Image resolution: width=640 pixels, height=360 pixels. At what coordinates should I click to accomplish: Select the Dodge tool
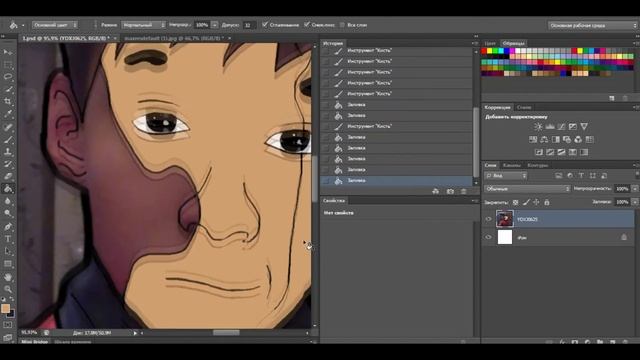coord(8,213)
